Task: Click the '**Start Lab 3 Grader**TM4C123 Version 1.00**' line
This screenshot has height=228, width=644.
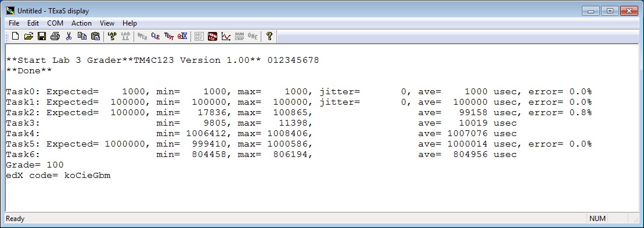Action: (134, 60)
